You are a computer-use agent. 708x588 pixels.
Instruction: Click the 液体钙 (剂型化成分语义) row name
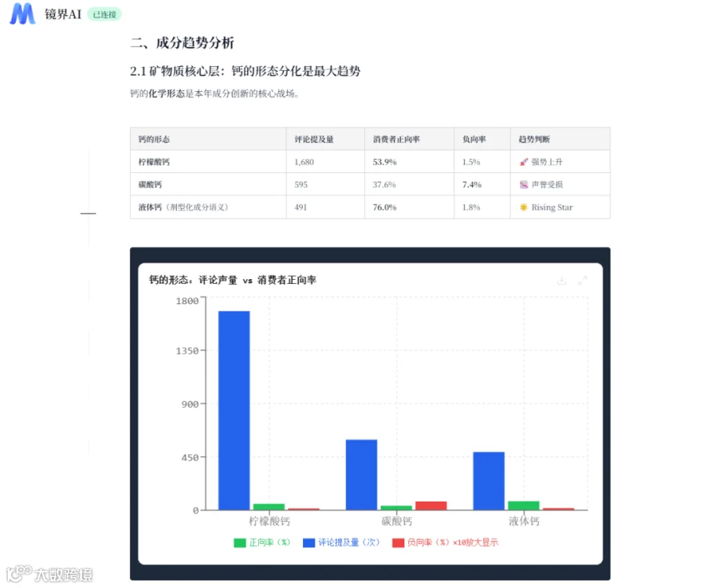click(x=183, y=207)
